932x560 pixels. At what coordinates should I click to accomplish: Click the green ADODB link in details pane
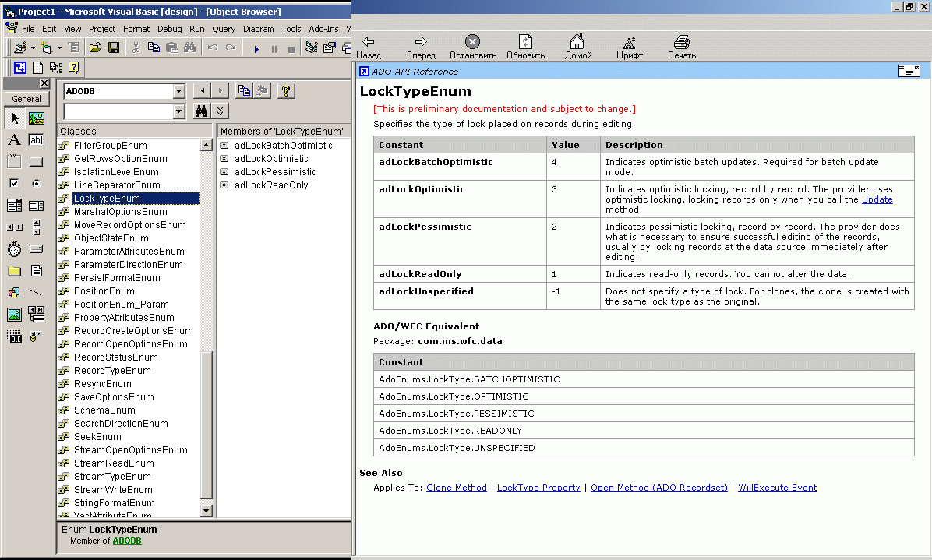(x=127, y=541)
